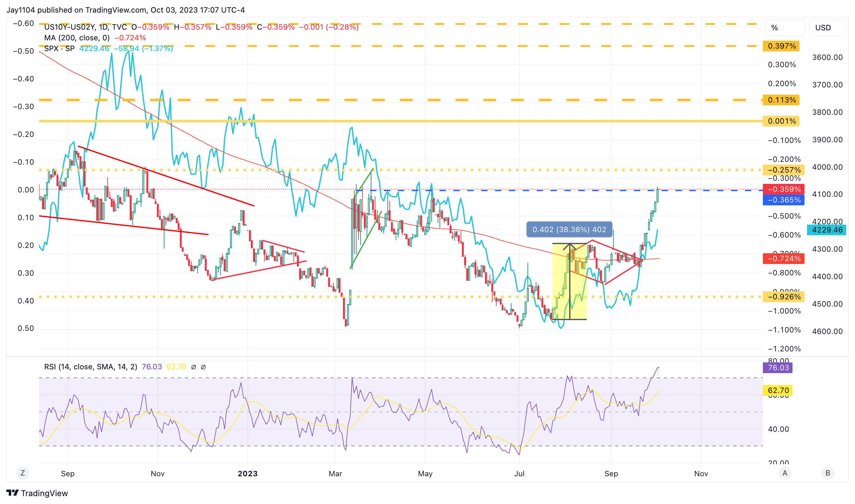Click the 4229.46 SPX price label
The height and width of the screenshot is (504, 855).
pyautogui.click(x=826, y=230)
